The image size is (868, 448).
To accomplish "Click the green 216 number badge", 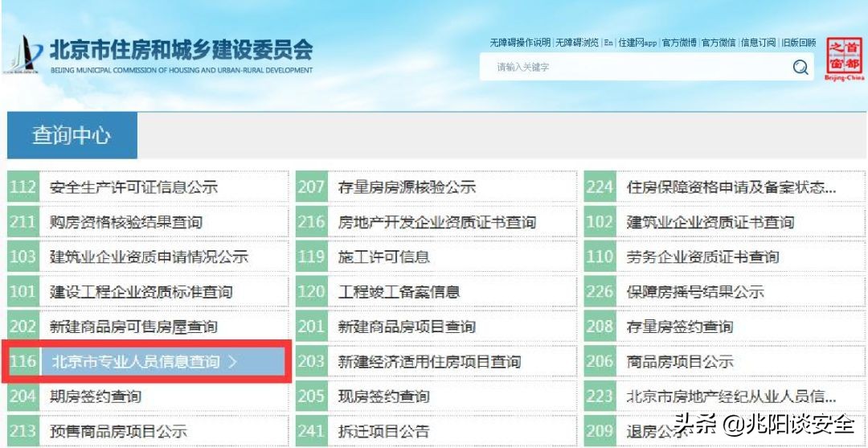I will (x=312, y=222).
